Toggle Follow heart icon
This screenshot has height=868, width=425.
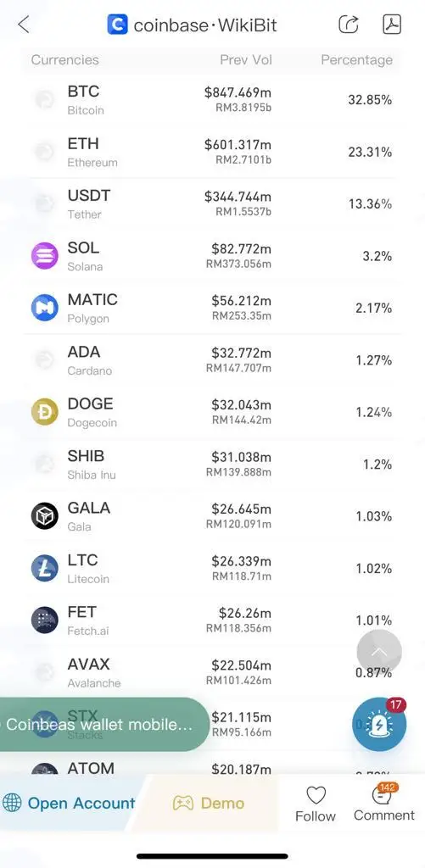pyautogui.click(x=316, y=795)
